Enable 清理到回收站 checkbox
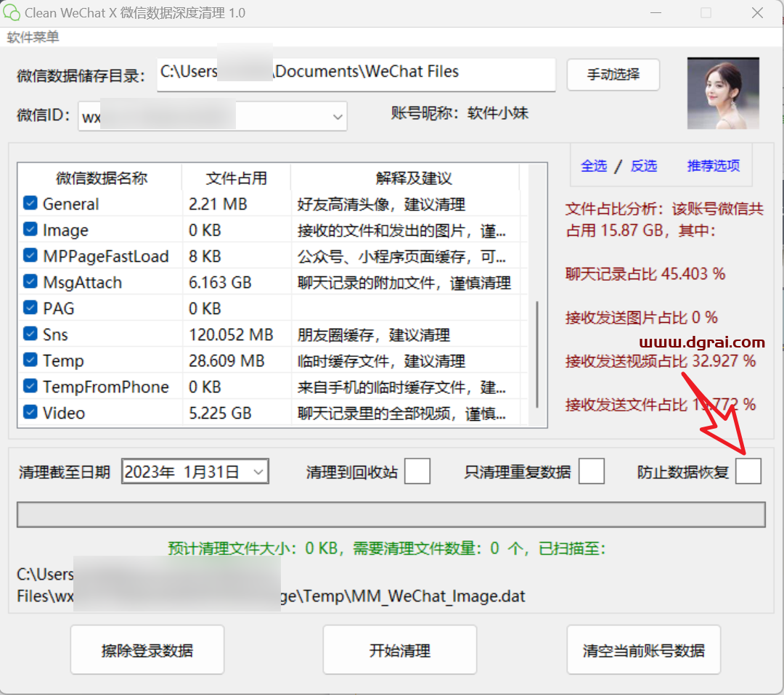 pos(417,471)
